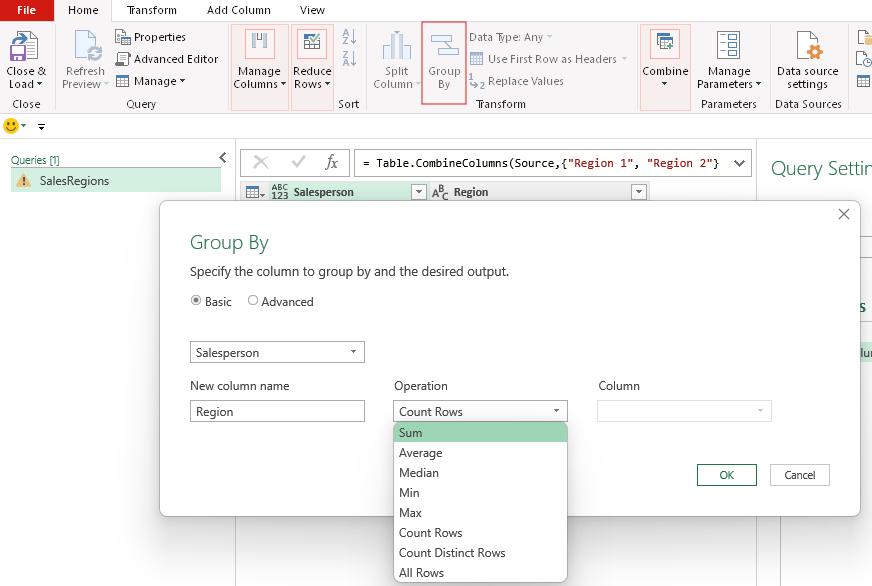Image resolution: width=872 pixels, height=586 pixels.
Task: Select the Basic radio option
Action: point(196,301)
